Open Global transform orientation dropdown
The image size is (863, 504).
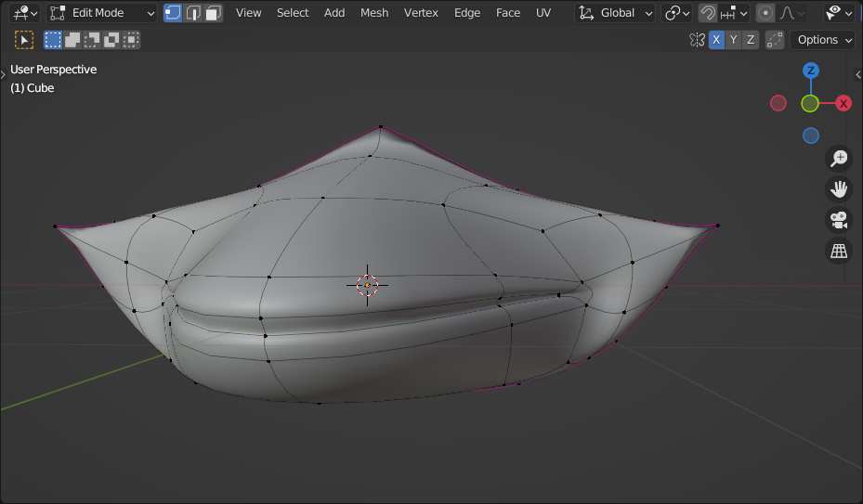coord(615,13)
